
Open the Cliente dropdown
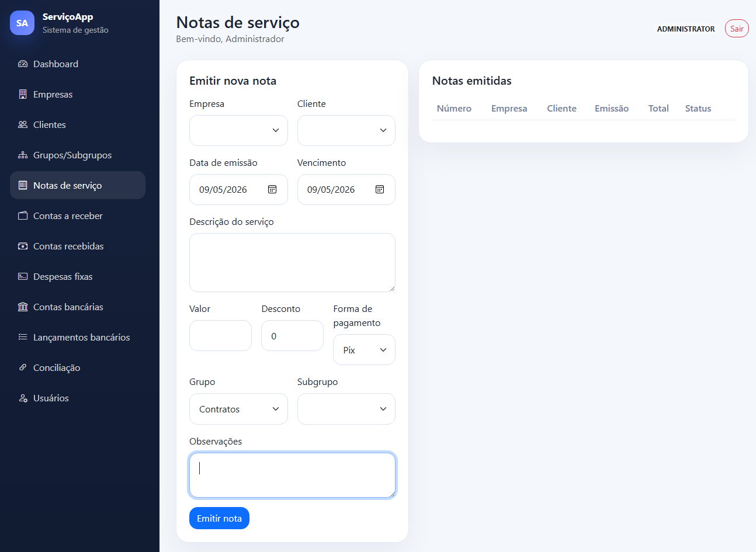pyautogui.click(x=346, y=130)
